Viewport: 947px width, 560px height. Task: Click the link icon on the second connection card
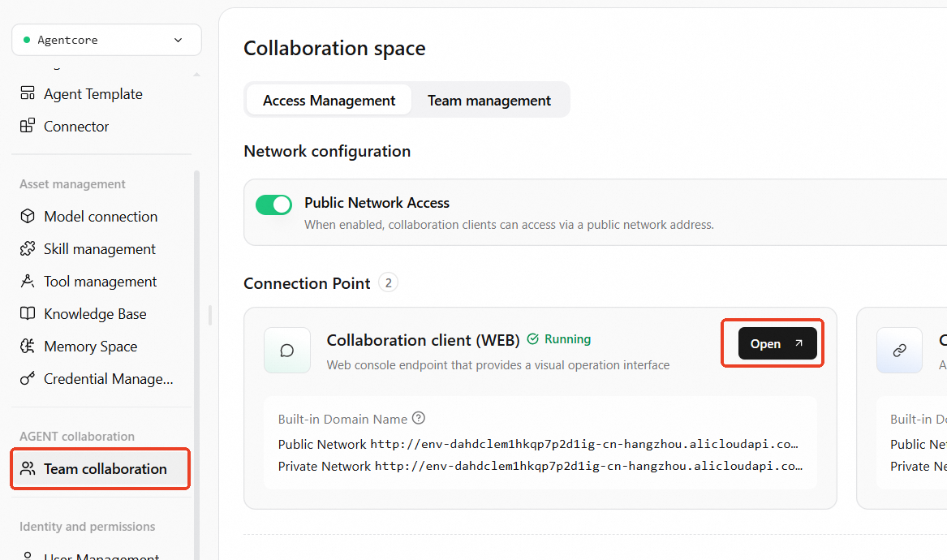899,351
